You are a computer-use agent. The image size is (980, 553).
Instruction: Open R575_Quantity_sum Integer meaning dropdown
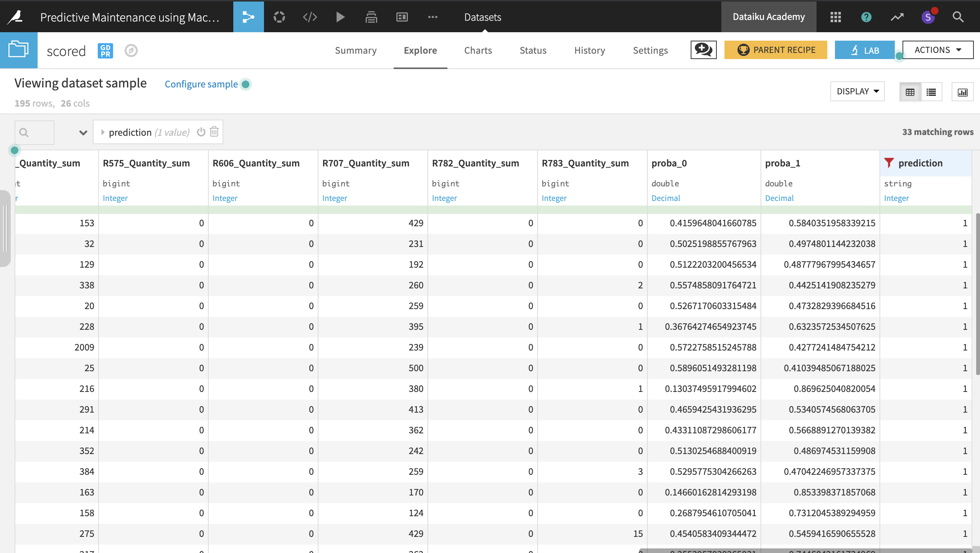coord(115,198)
